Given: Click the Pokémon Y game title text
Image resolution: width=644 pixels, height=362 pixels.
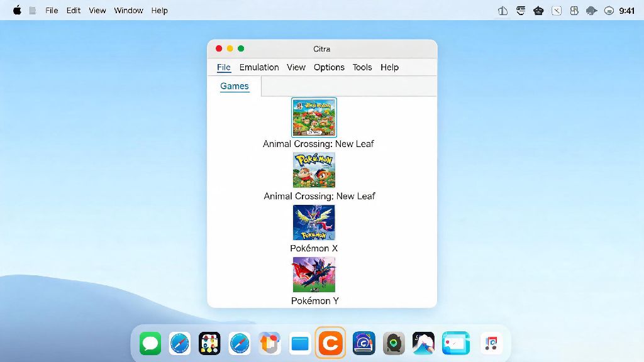Looking at the screenshot, I should (315, 301).
